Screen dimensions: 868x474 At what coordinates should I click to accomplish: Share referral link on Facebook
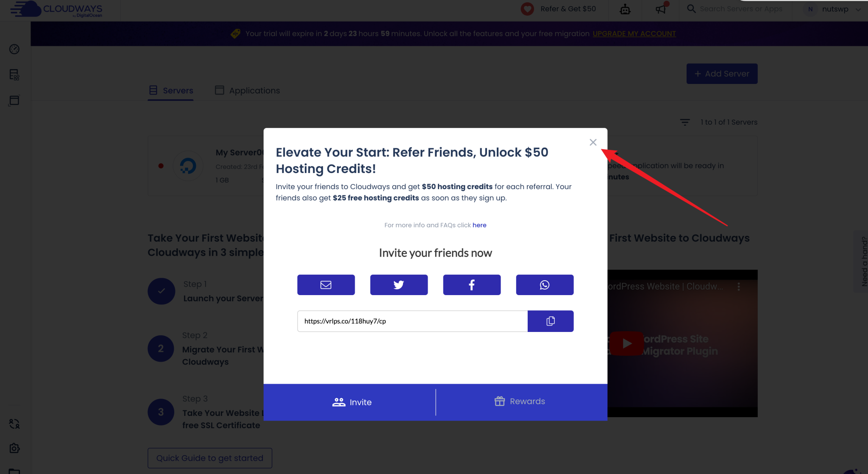click(x=472, y=285)
